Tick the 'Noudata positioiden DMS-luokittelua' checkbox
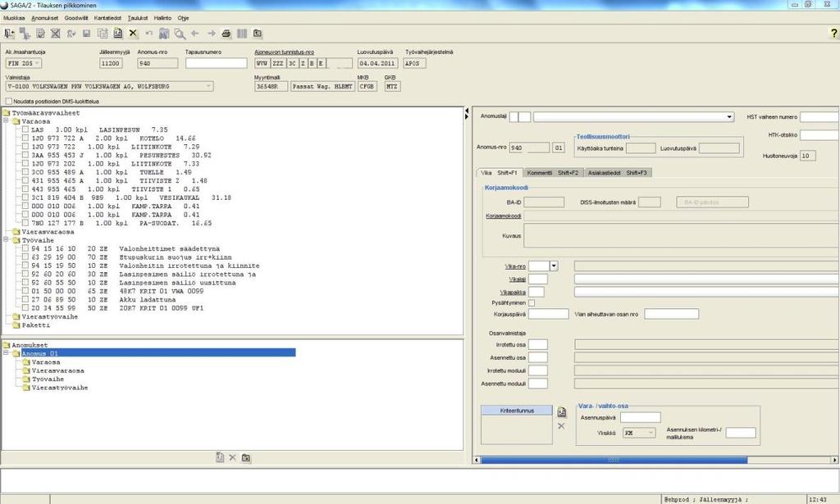This screenshot has width=840, height=504. coord(8,101)
